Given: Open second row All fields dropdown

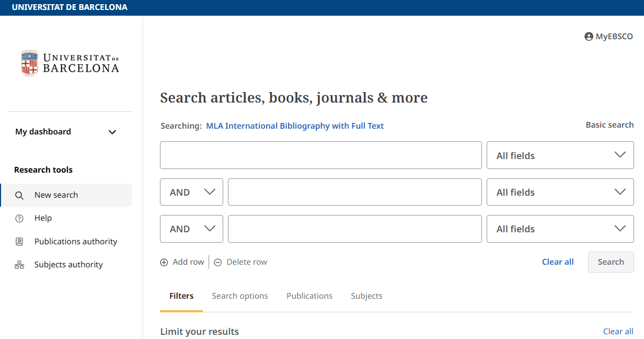Looking at the screenshot, I should [560, 192].
